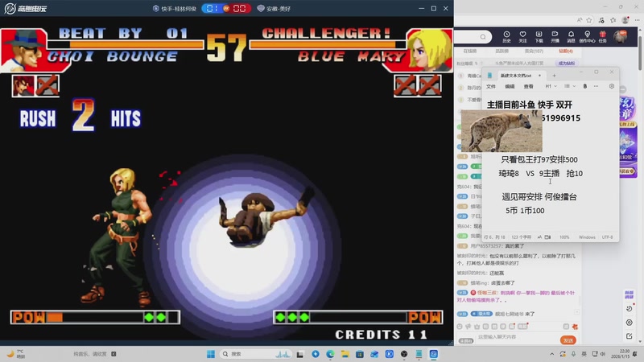This screenshot has height=362, width=644.
Task: Add a new Notepad tab
Action: (554, 76)
